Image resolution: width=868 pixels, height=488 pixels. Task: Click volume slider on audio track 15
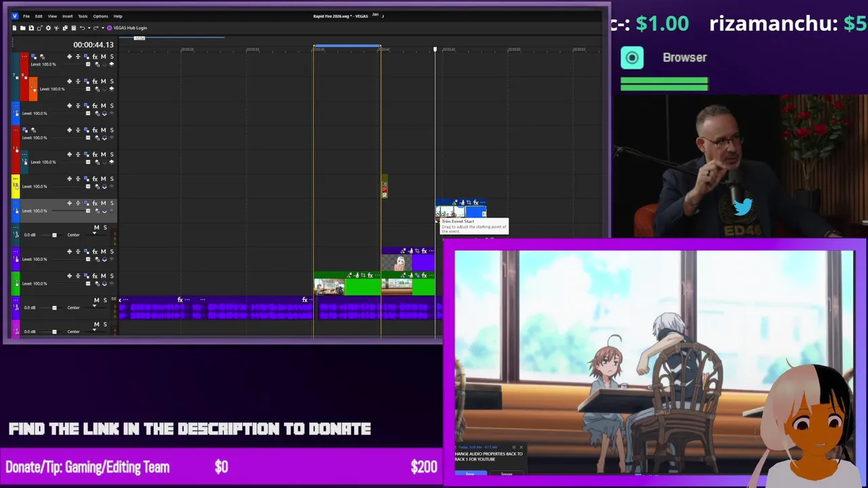pyautogui.click(x=54, y=235)
